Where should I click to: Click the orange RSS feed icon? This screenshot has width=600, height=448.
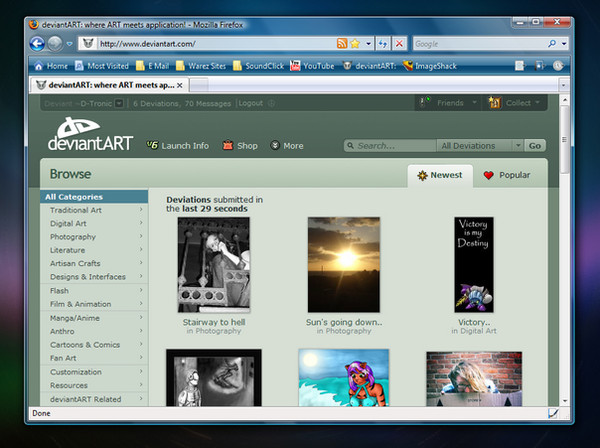pos(342,44)
